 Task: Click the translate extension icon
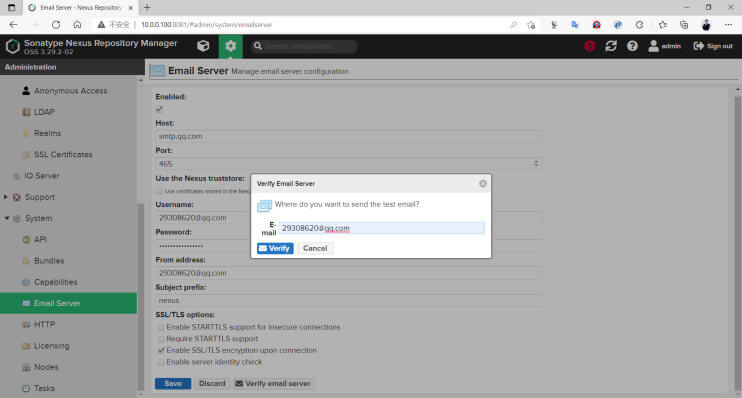click(x=575, y=25)
